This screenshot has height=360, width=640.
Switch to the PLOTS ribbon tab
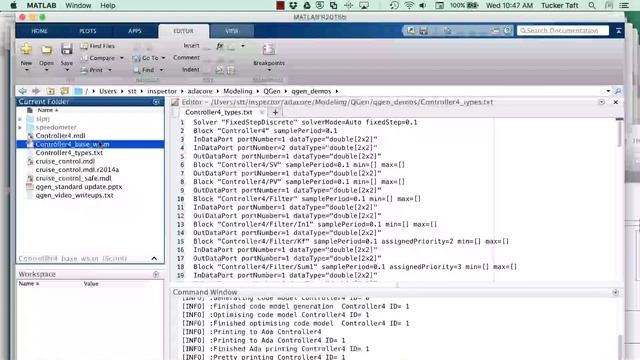coord(88,31)
